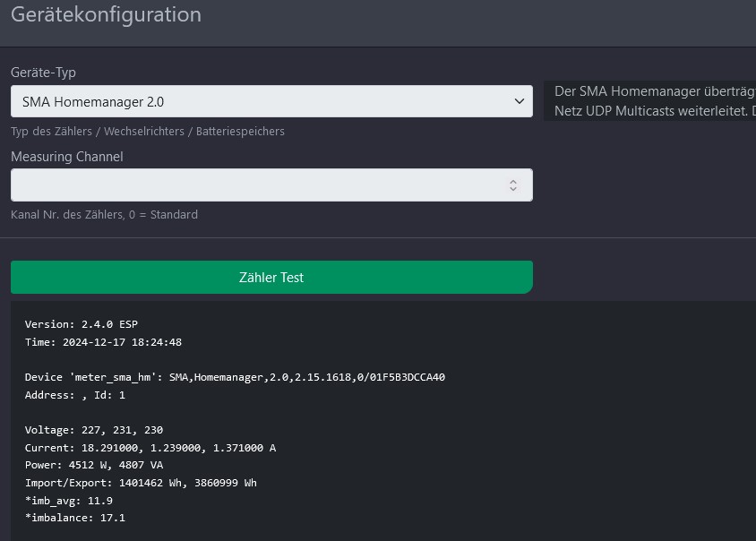This screenshot has height=541, width=756.
Task: Click the Import/Export Wh line
Action: coord(141,483)
